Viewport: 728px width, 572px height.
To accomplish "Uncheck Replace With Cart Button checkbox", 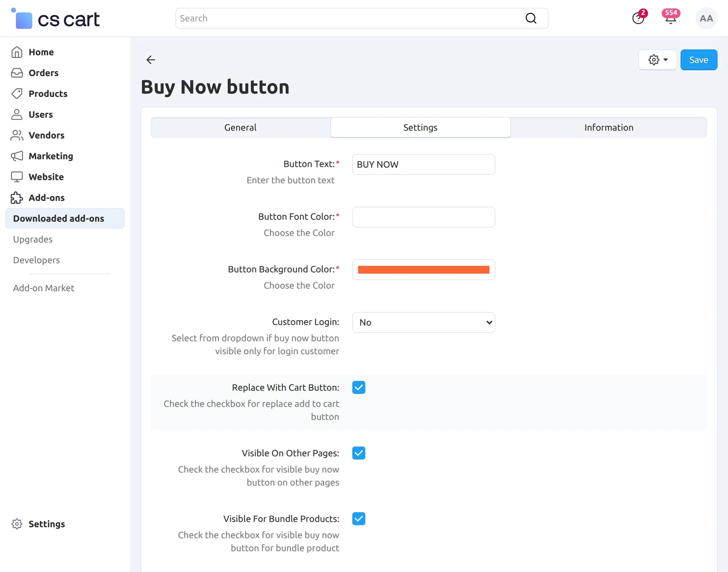I will (359, 387).
